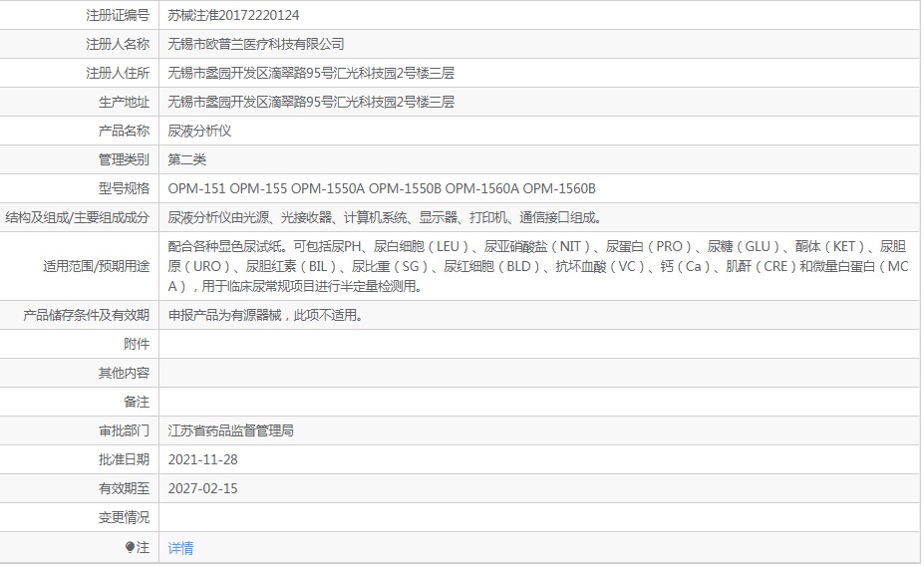This screenshot has width=924, height=566.
Task: Click the intended use paragraph 配合各种显色尿试纸
Action: pos(538,266)
